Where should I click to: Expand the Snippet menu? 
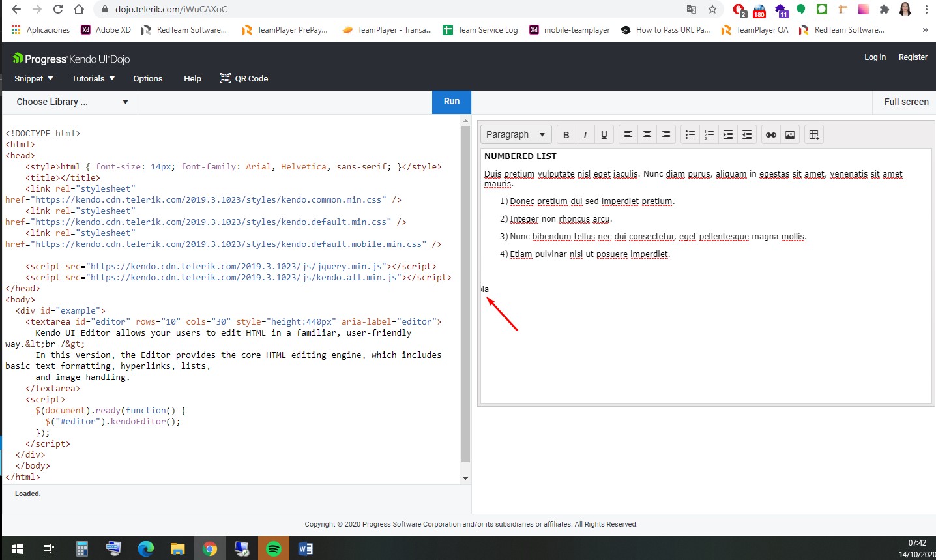pyautogui.click(x=34, y=78)
